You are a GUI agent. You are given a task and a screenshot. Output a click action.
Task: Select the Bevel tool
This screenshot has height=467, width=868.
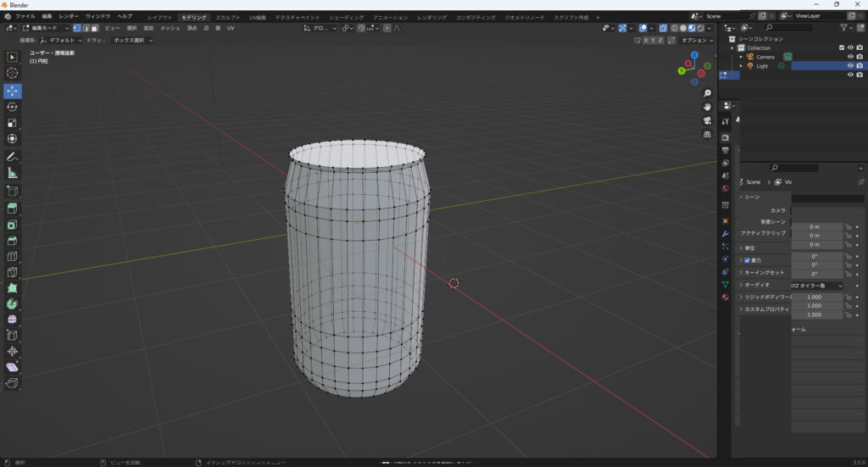(x=12, y=241)
